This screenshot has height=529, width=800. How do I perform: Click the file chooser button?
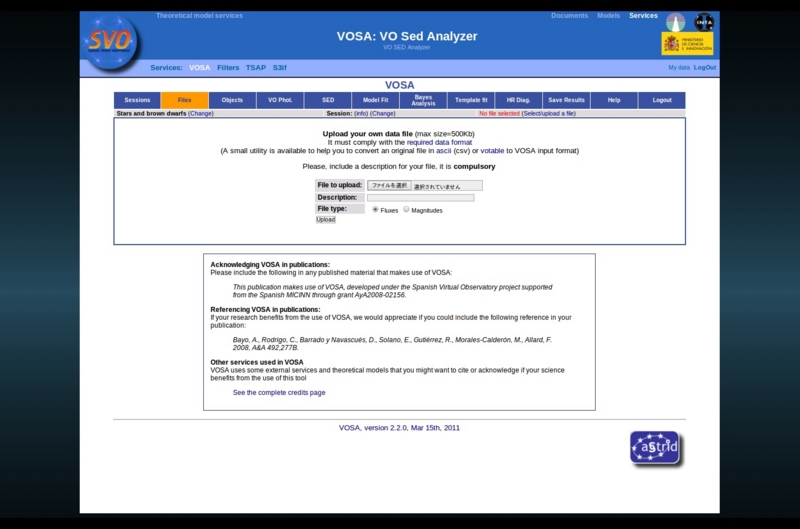click(389, 186)
